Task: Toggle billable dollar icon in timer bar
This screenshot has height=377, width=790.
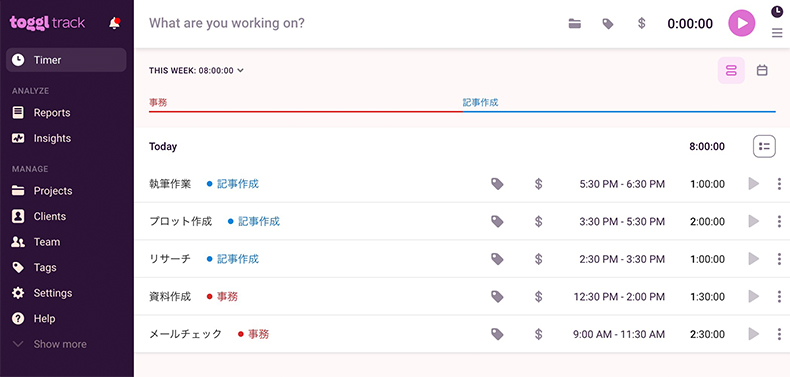Action: tap(641, 24)
